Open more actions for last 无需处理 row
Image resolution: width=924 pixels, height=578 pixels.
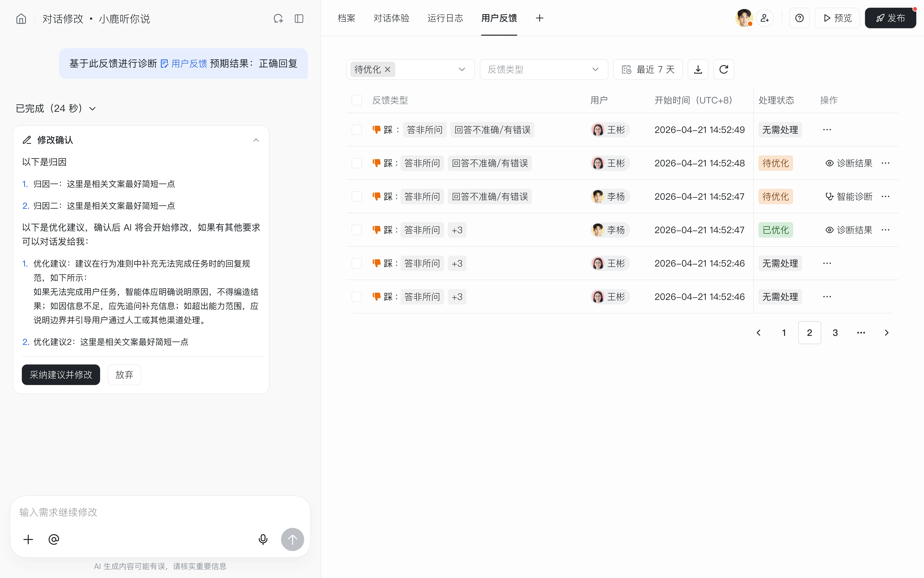(827, 297)
